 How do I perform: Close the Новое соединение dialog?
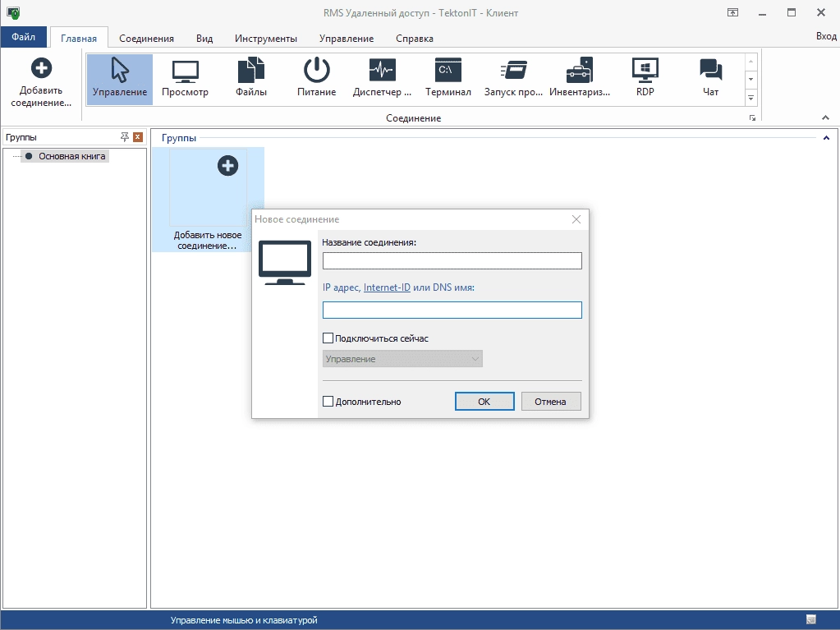point(576,219)
